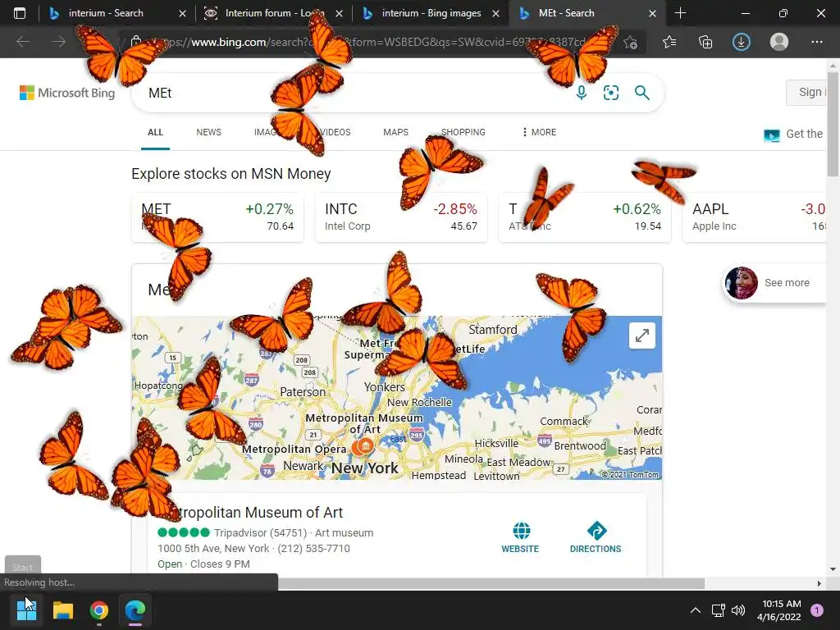Screen dimensions: 840x630
Task: Close the 'interium - Bing images' tab
Action: click(x=495, y=13)
